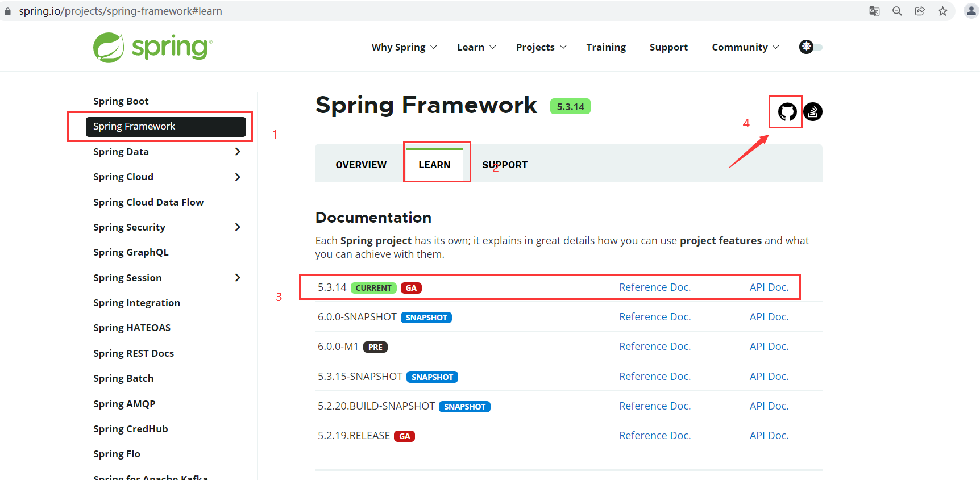
Task: Open Spring HATEOAS project
Action: tap(132, 328)
